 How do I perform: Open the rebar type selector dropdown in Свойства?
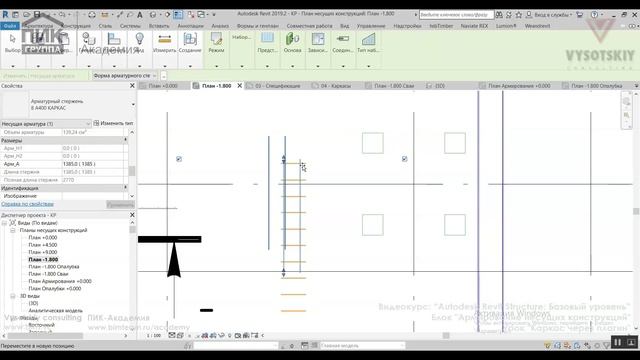(133, 104)
